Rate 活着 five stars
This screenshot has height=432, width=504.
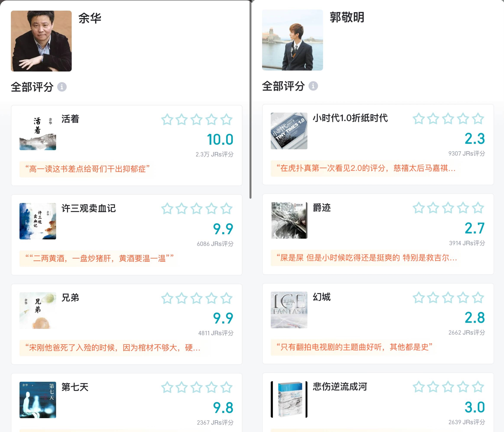227,120
